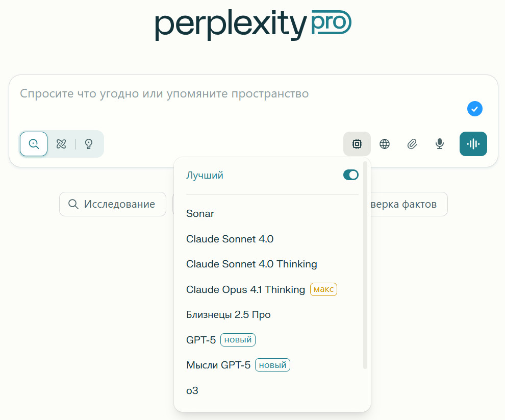The height and width of the screenshot is (420, 505).
Task: Toggle the Лучший switch off
Action: [351, 175]
